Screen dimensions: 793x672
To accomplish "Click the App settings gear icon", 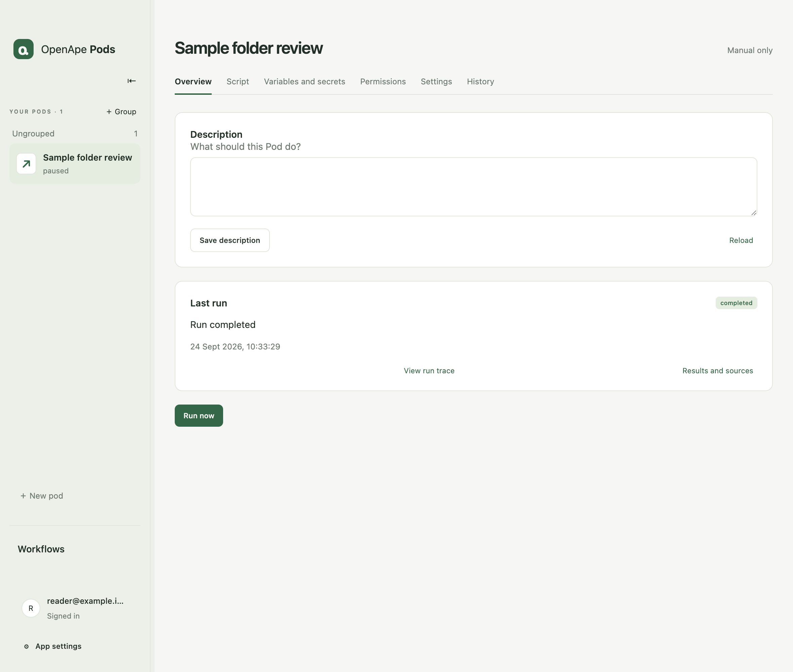I will click(26, 646).
